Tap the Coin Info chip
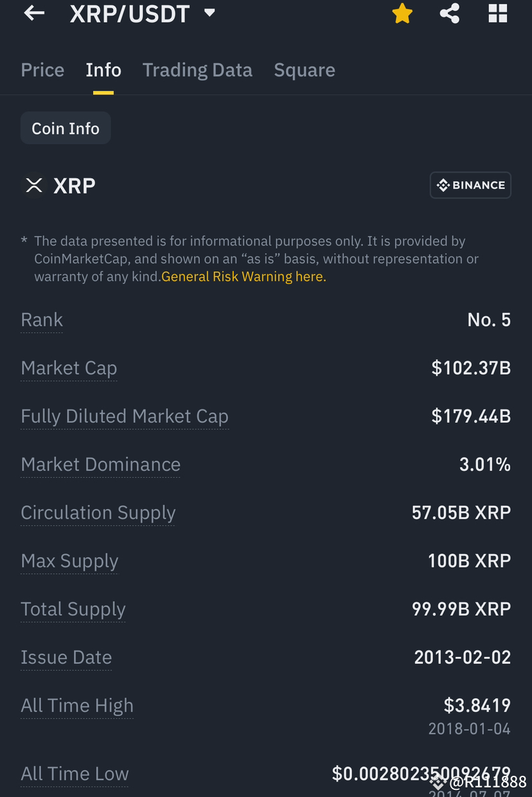Image resolution: width=532 pixels, height=797 pixels. [65, 128]
